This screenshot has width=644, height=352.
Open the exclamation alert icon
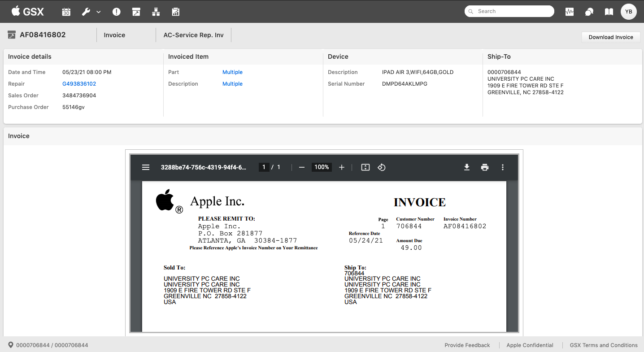tap(117, 12)
